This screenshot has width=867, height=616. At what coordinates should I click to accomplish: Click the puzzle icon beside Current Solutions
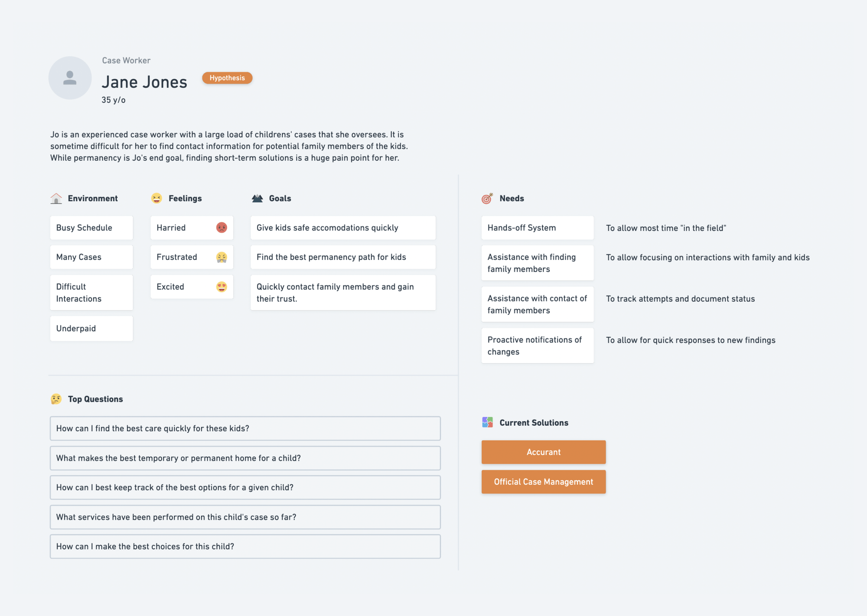(487, 422)
